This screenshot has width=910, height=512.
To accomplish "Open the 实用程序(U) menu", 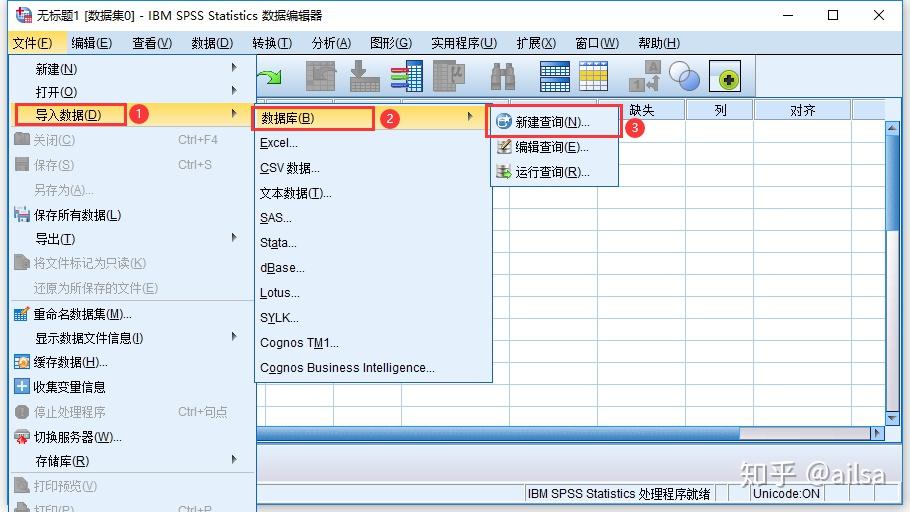I will pos(464,43).
